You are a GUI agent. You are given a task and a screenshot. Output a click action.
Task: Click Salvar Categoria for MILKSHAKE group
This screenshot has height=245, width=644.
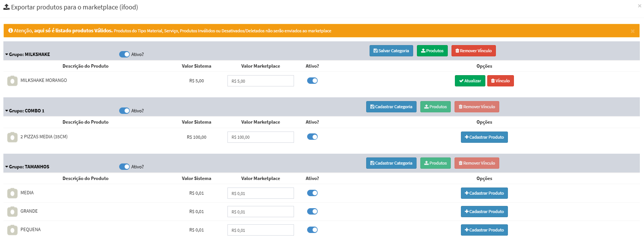pyautogui.click(x=391, y=51)
